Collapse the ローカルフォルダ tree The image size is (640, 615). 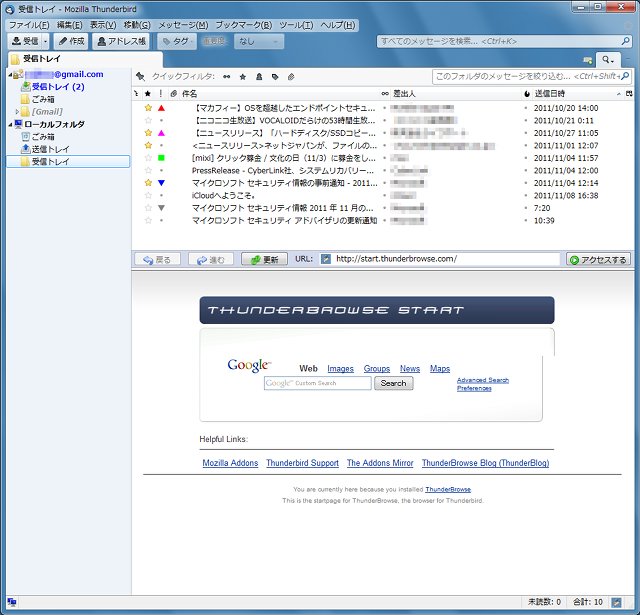point(10,124)
